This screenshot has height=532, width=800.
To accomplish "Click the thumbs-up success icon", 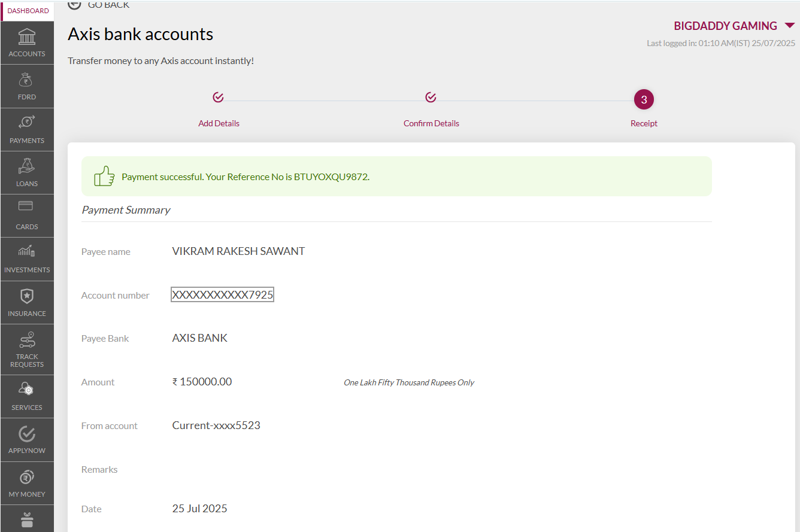I will [104, 176].
